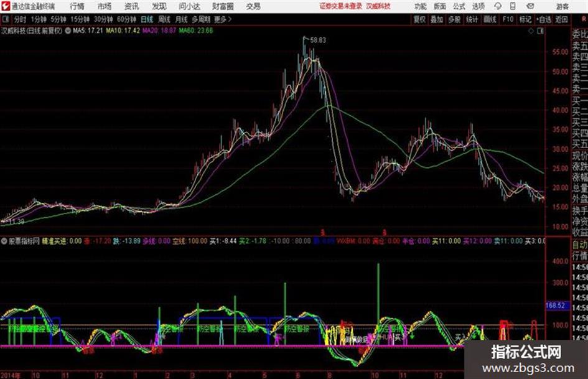This screenshot has height=379, width=588.
Task: Switch to the 1分钟 period tab
Action: 38,19
